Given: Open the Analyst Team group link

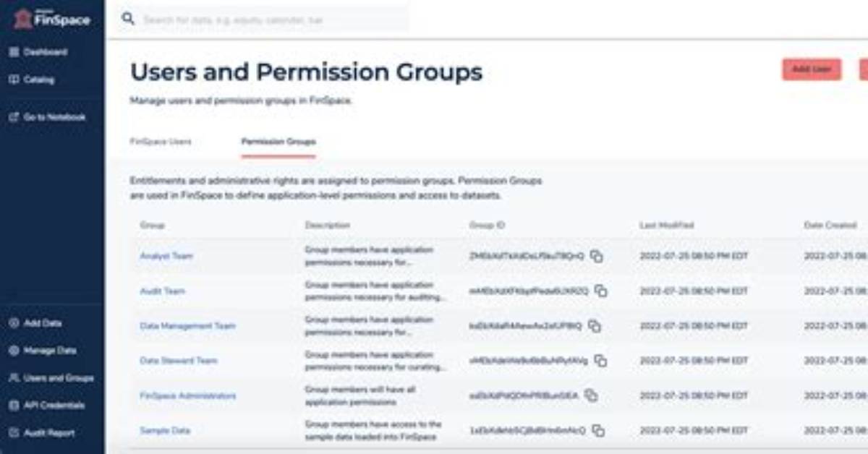Looking at the screenshot, I should coord(166,256).
